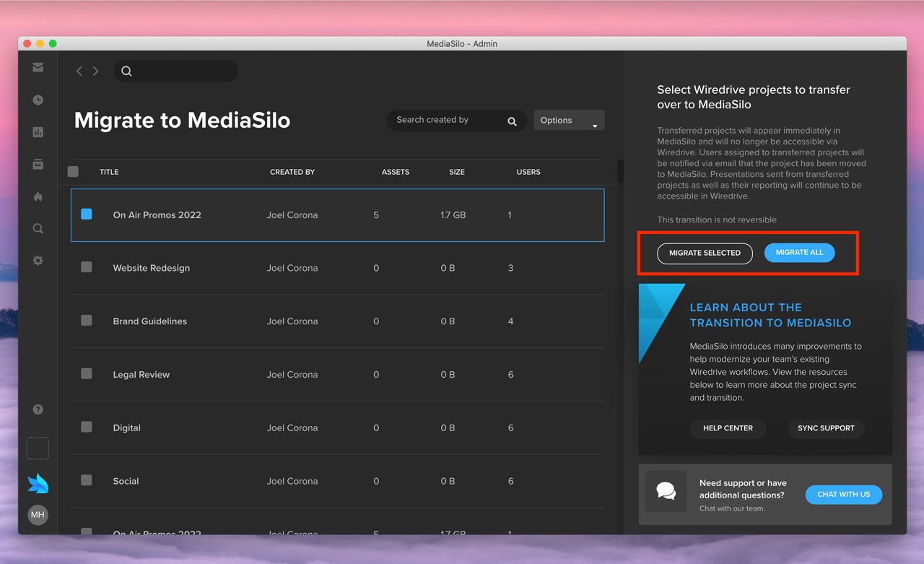Viewport: 924px width, 564px height.
Task: Open the analytics bar chart icon
Action: [38, 132]
